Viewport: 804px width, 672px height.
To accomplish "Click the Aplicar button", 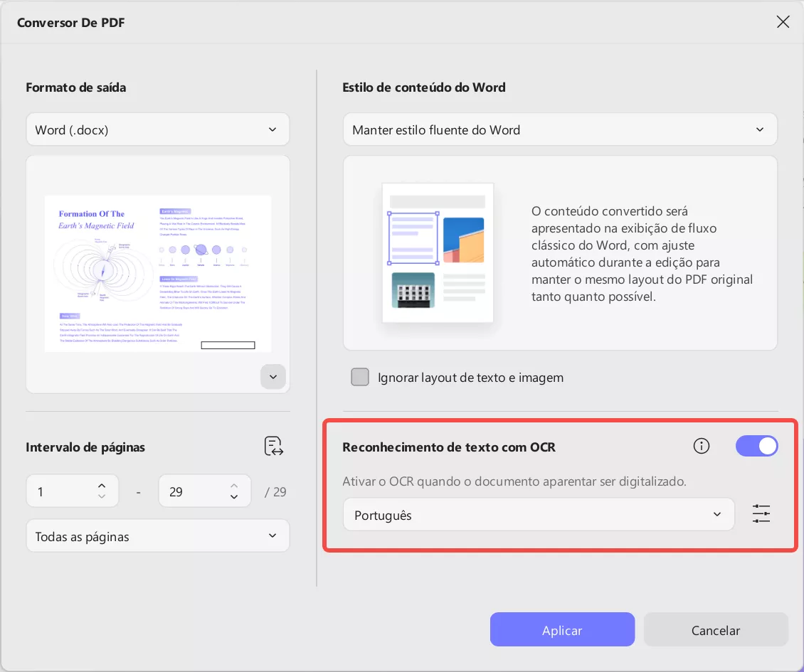I will pos(562,629).
